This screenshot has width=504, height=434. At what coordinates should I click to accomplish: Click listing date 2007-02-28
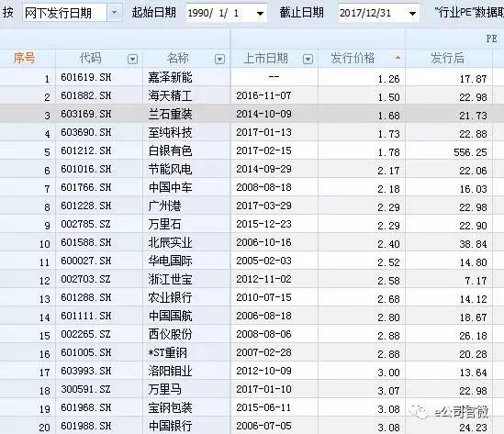(x=263, y=352)
